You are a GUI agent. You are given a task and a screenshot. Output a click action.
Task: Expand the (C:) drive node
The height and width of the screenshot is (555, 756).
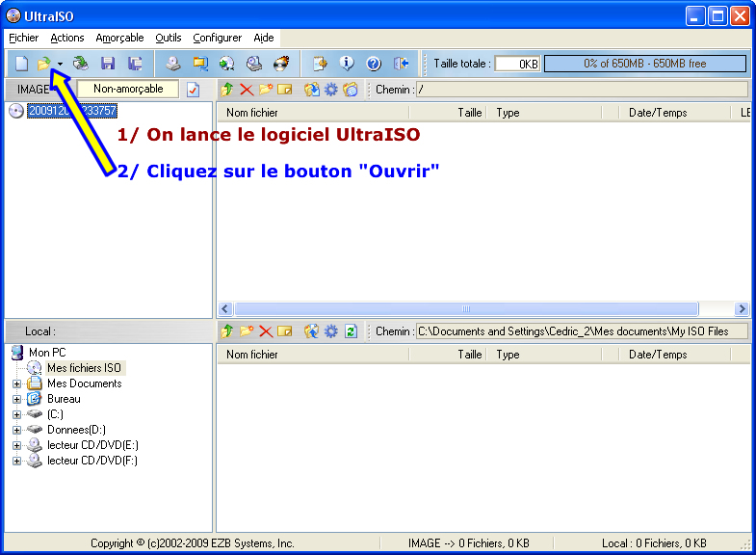pyautogui.click(x=16, y=414)
